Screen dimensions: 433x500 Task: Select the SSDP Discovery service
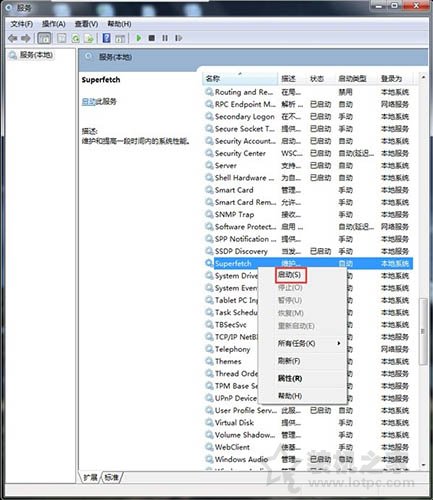click(x=308, y=251)
